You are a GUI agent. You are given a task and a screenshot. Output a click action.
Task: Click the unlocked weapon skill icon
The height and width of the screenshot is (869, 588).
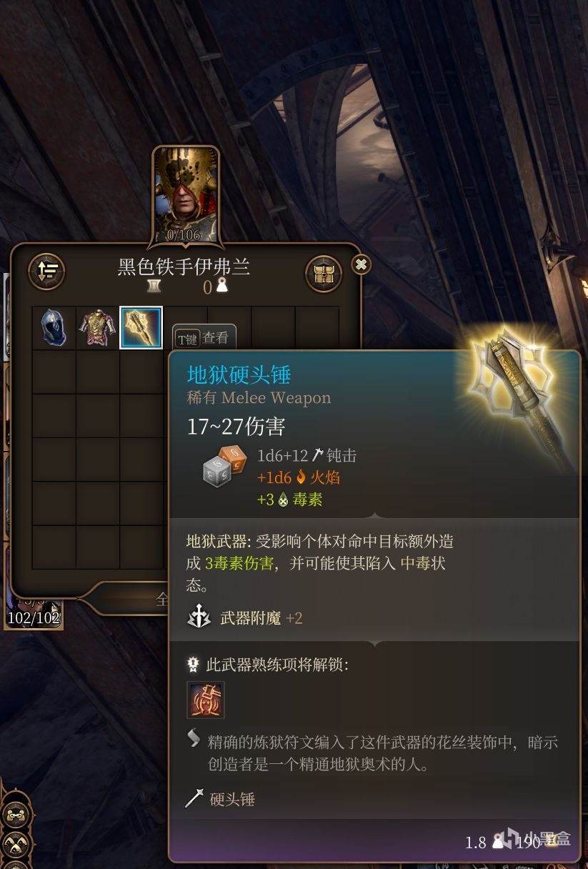pyautogui.click(x=206, y=700)
